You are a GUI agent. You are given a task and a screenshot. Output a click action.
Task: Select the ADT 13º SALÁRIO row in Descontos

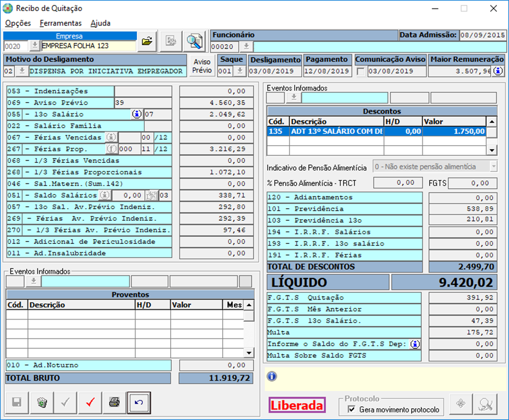(x=377, y=131)
